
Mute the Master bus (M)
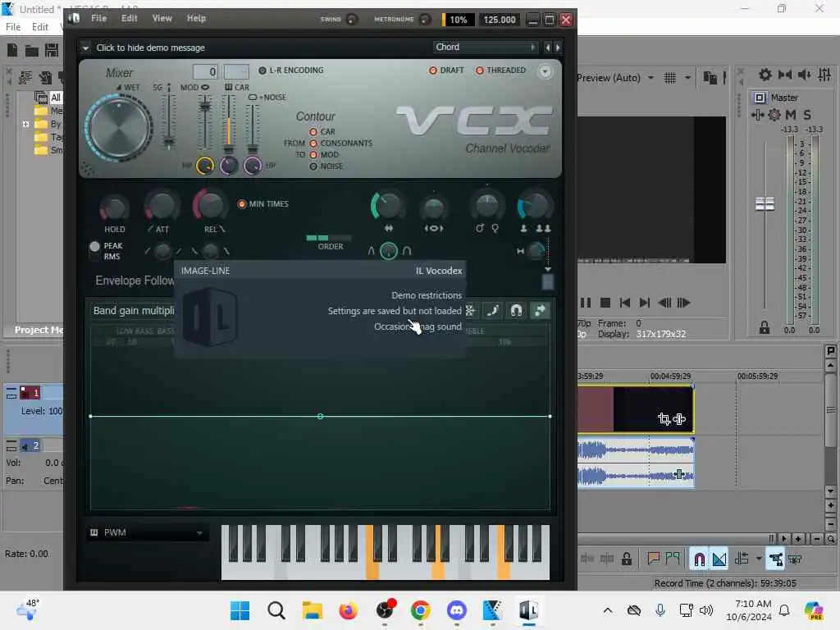(x=790, y=115)
